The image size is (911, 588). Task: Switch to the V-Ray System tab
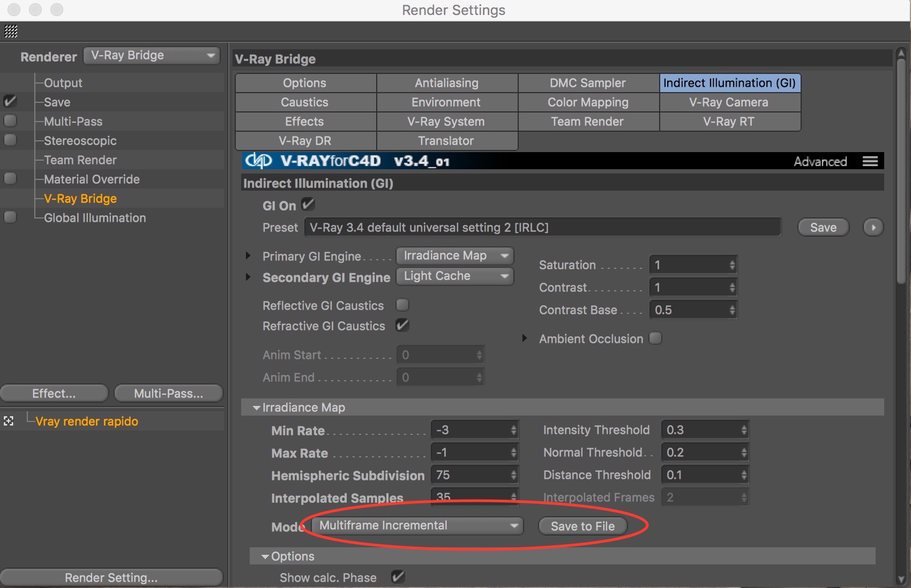coord(447,122)
